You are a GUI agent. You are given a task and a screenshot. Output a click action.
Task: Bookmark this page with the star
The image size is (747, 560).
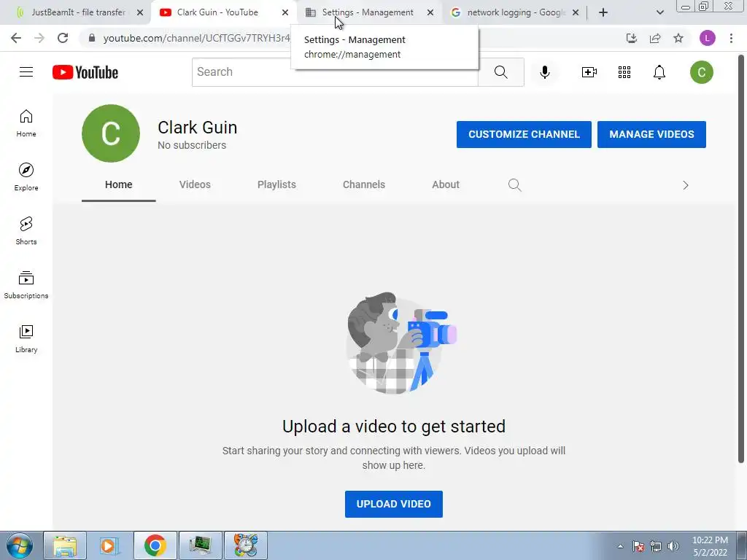coord(678,38)
